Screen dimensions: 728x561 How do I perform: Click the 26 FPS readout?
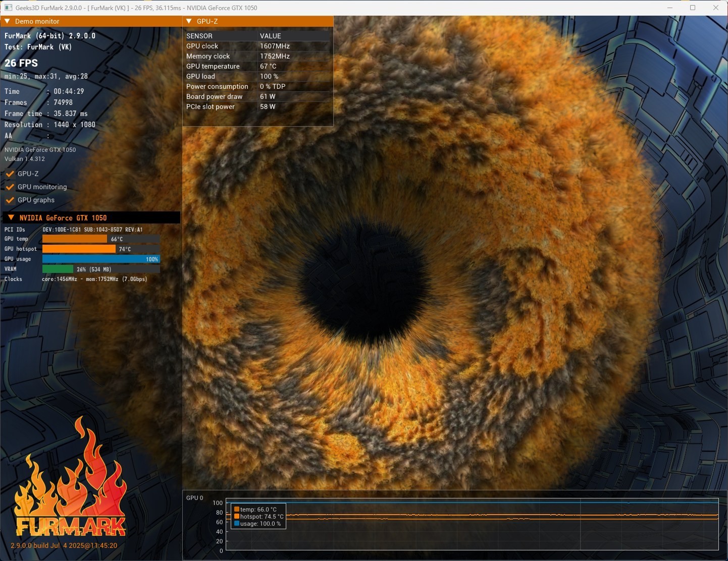21,63
